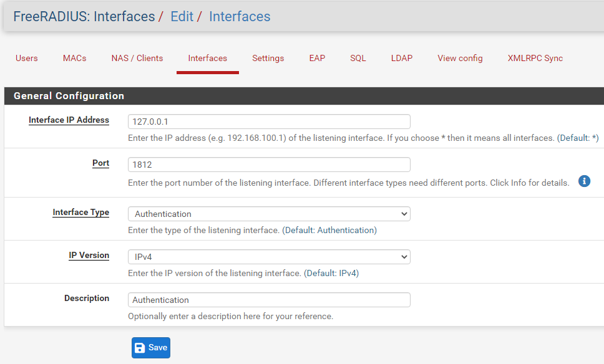
Task: Open the XMLRPC Sync tab
Action: click(x=535, y=58)
